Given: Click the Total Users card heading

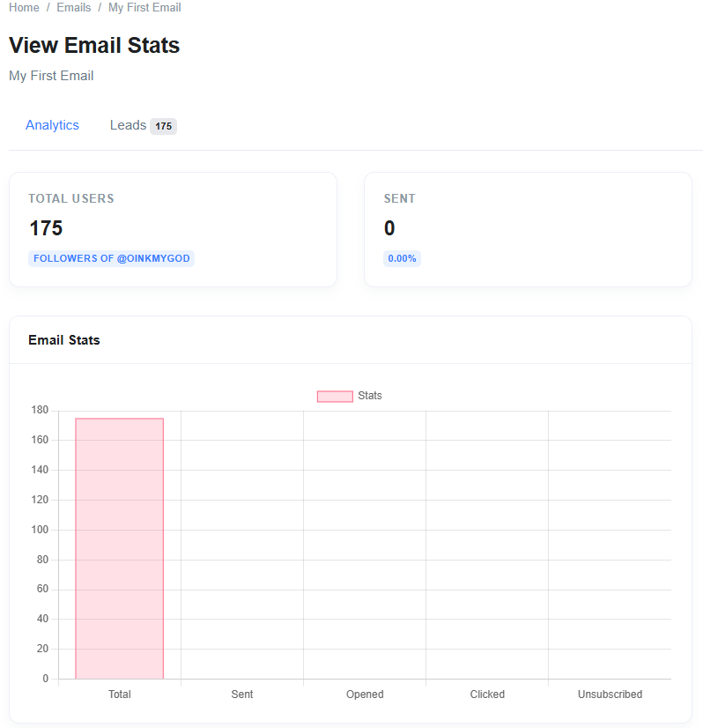Looking at the screenshot, I should pyautogui.click(x=71, y=198).
